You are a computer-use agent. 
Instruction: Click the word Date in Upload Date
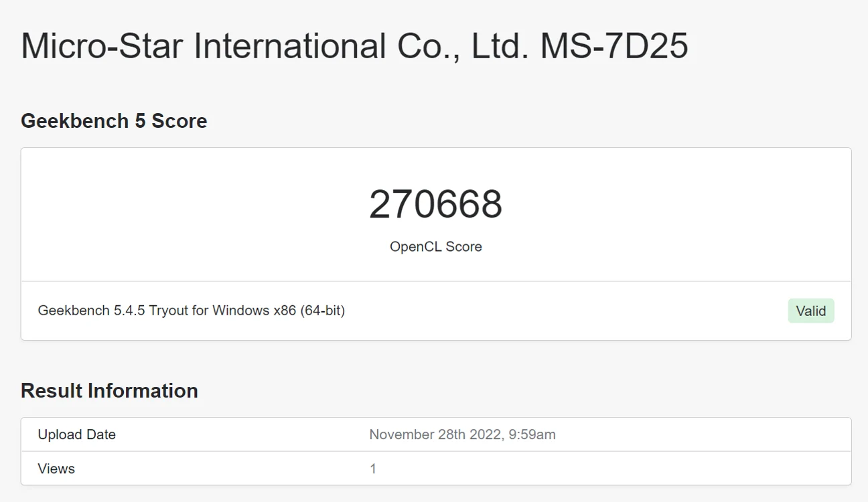(101, 435)
